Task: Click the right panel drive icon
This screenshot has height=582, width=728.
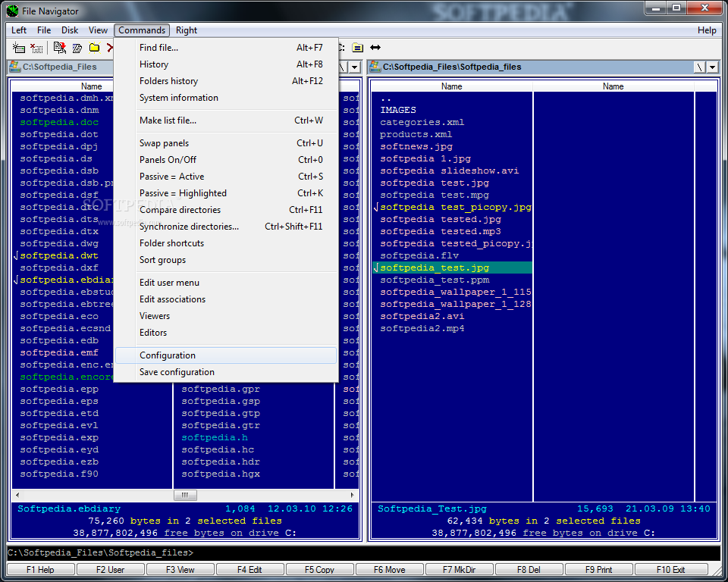Action: pos(375,67)
